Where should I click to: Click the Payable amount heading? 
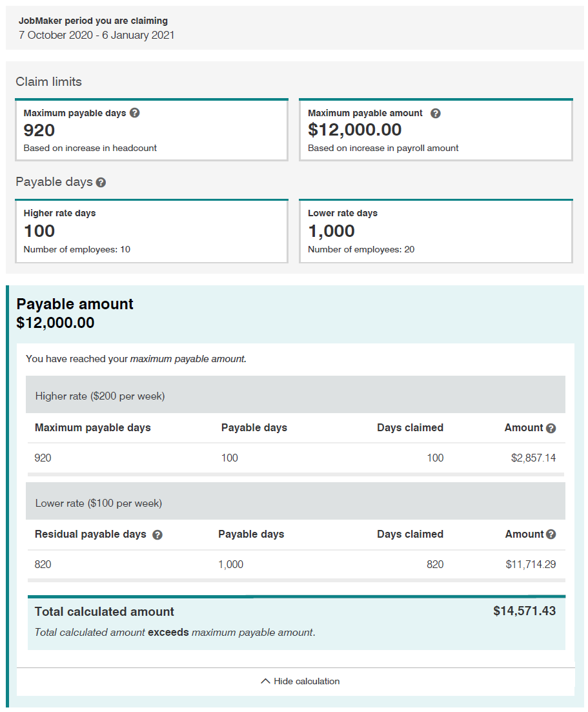(75, 304)
